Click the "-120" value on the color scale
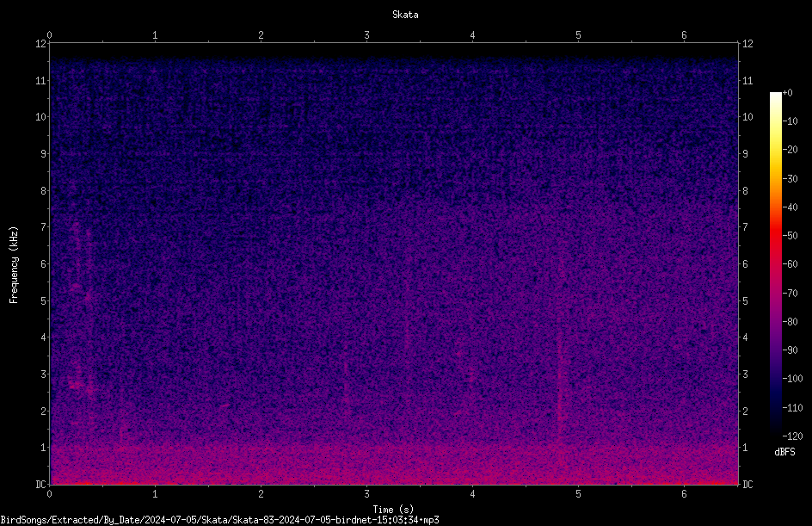This screenshot has height=526, width=812. click(x=792, y=436)
